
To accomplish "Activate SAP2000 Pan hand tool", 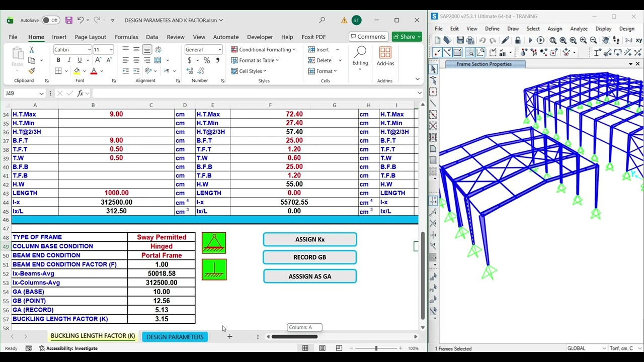I will pyautogui.click(x=605, y=40).
